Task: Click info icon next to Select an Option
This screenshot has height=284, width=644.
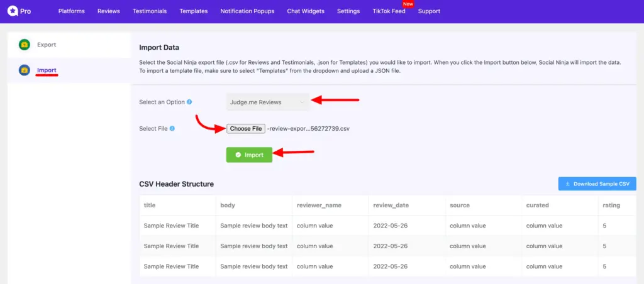Action: click(x=189, y=102)
